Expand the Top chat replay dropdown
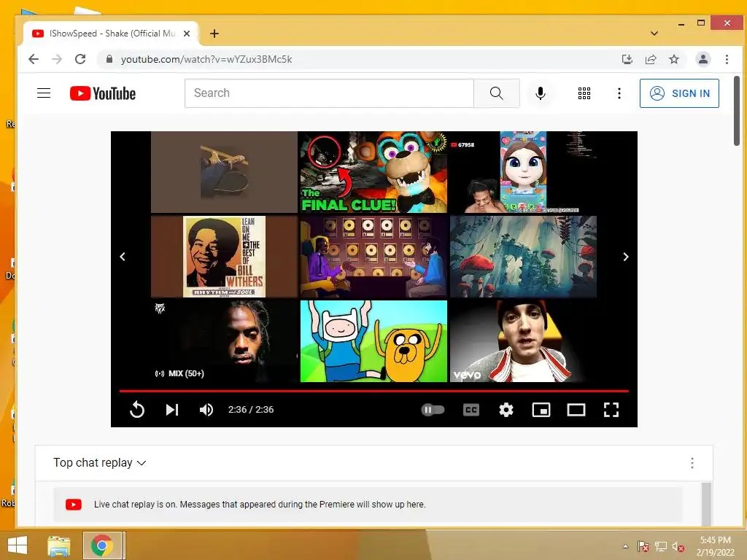 99,463
